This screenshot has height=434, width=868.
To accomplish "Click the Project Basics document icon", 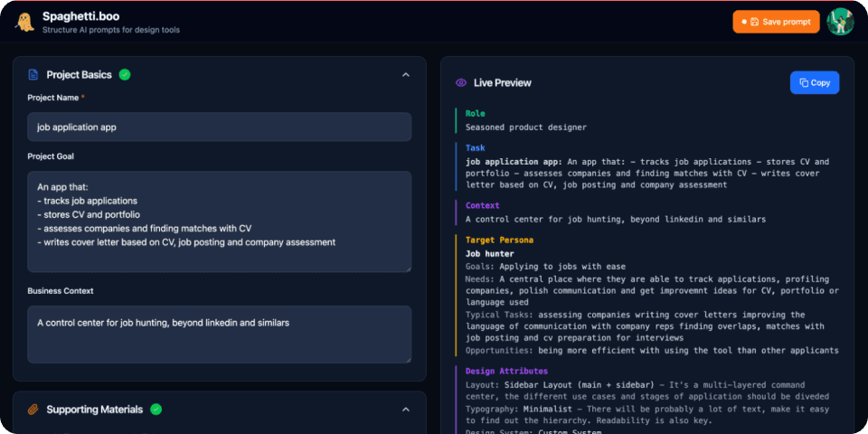I will 33,75.
